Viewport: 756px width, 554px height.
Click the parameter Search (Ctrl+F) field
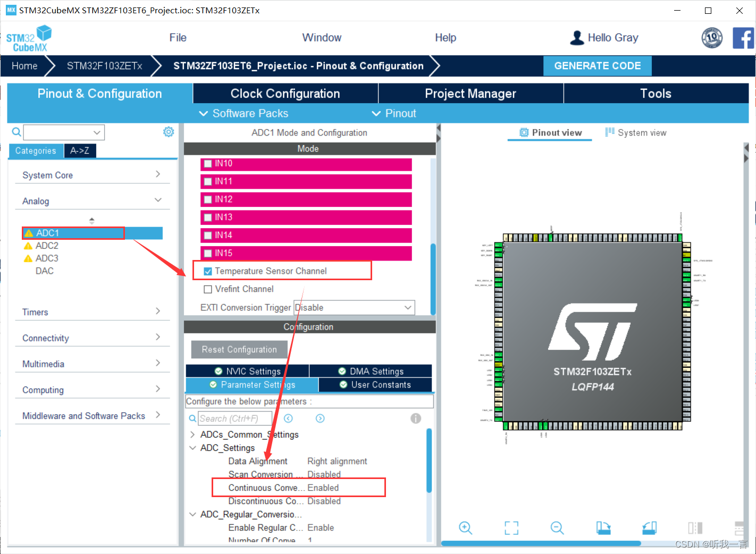[235, 418]
